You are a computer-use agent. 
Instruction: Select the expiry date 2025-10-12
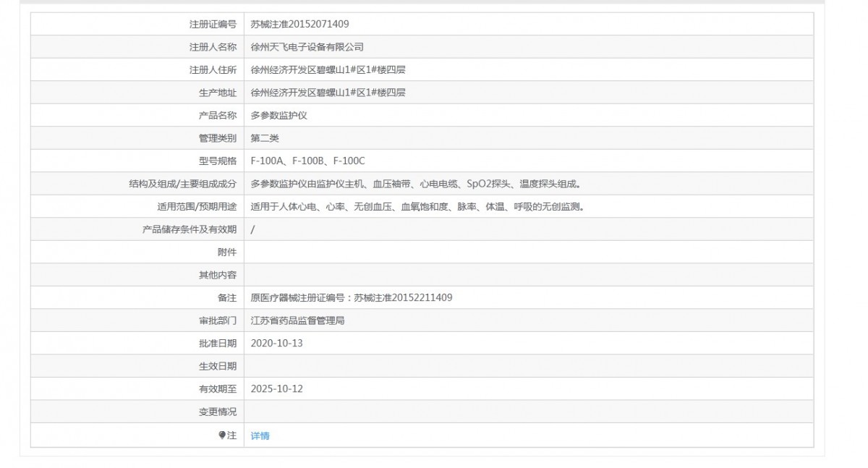coord(276,388)
